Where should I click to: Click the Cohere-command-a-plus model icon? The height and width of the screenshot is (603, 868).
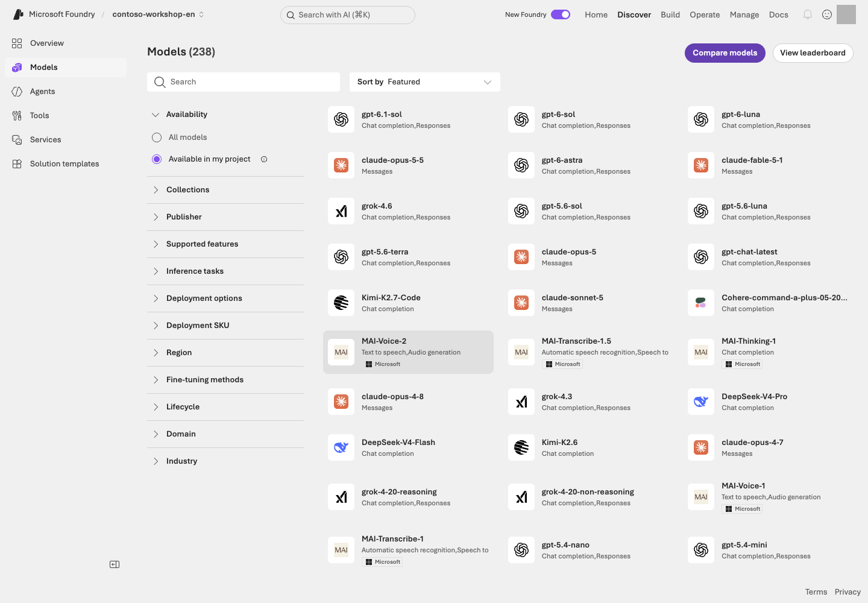(701, 303)
